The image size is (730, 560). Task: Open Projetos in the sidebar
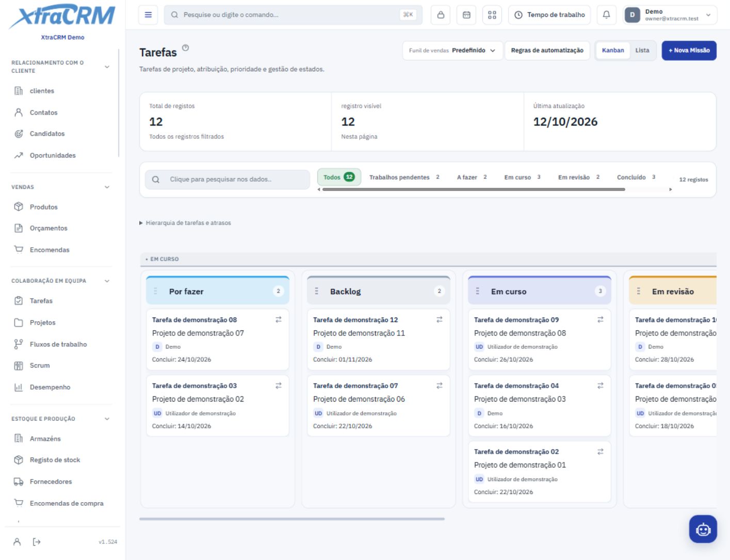point(62,323)
